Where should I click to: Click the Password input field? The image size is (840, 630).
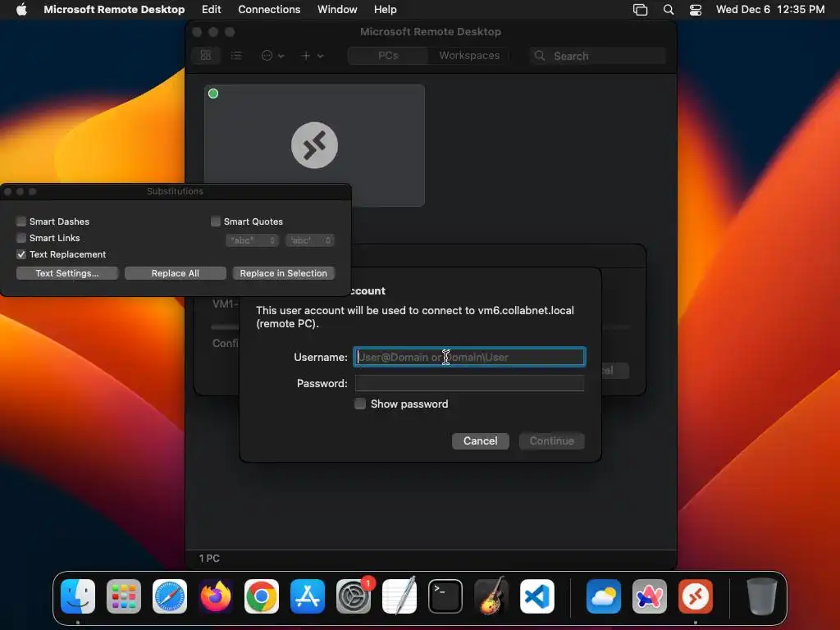[x=469, y=384]
